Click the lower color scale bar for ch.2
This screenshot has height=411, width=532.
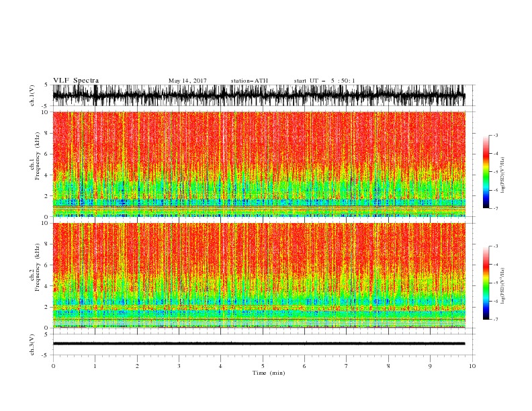pyautogui.click(x=486, y=283)
